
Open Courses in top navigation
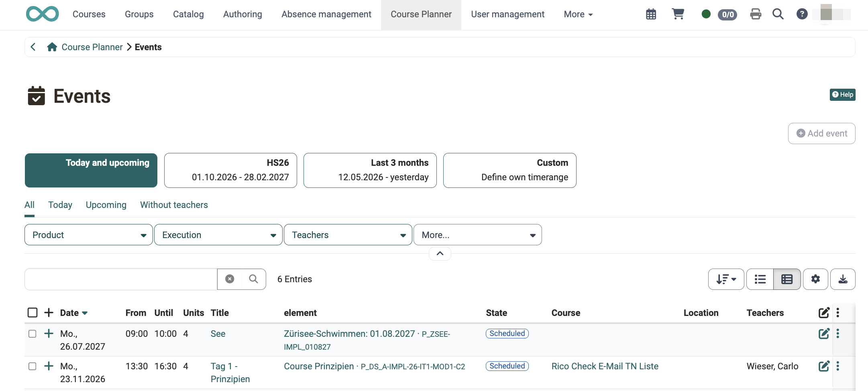pos(89,14)
